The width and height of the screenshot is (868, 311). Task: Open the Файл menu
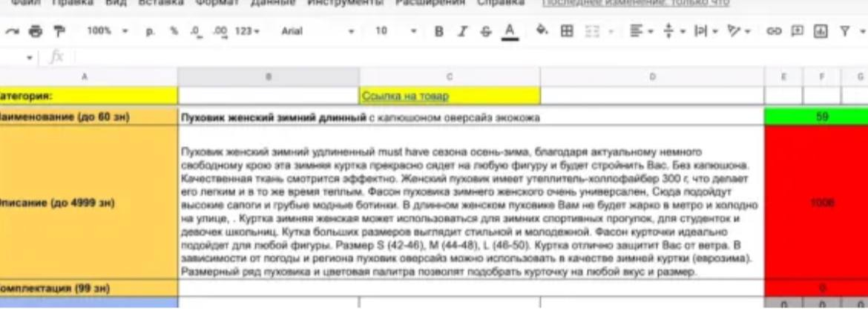[26, 3]
